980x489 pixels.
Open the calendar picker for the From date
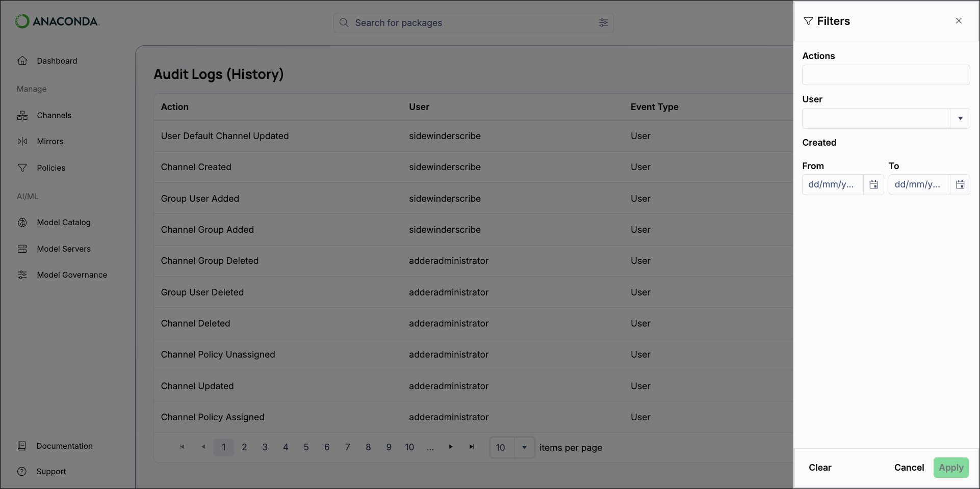click(x=873, y=184)
